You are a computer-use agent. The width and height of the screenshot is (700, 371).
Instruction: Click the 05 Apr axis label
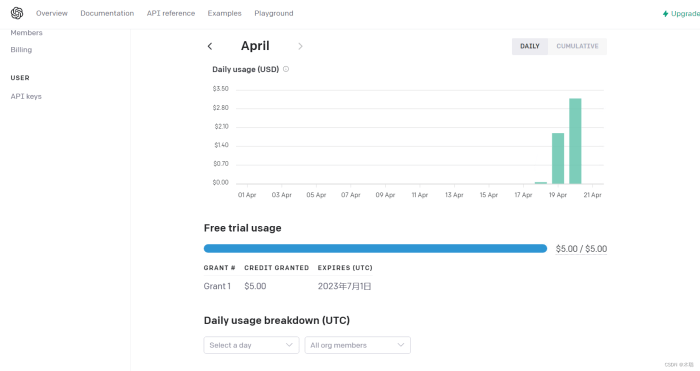click(x=317, y=195)
